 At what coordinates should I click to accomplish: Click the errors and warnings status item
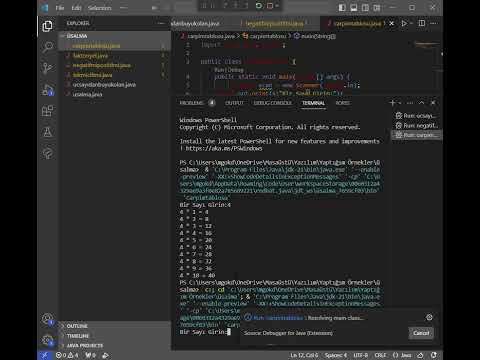coord(67,355)
